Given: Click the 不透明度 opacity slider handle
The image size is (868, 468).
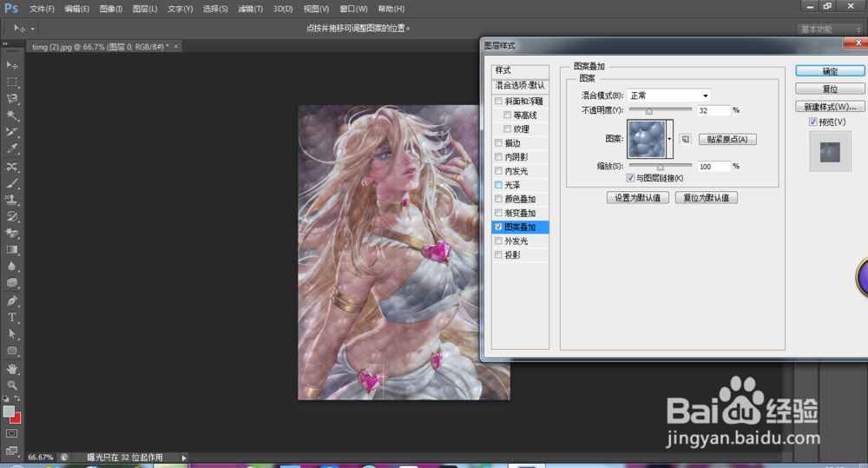Looking at the screenshot, I should pyautogui.click(x=648, y=111).
